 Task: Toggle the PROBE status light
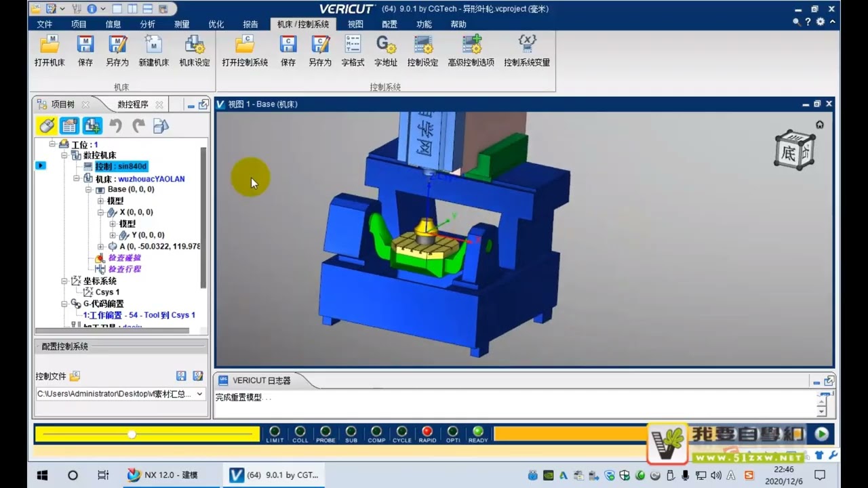[x=325, y=431]
